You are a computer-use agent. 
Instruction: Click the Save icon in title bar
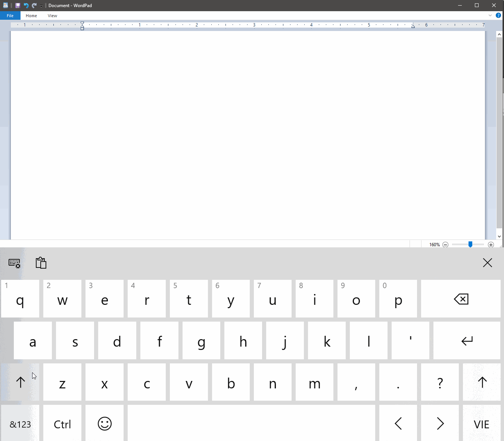click(x=18, y=5)
